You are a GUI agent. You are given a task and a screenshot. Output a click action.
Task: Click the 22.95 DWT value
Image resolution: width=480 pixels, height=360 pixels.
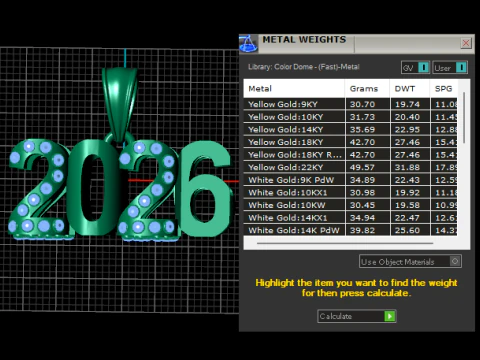coord(407,130)
